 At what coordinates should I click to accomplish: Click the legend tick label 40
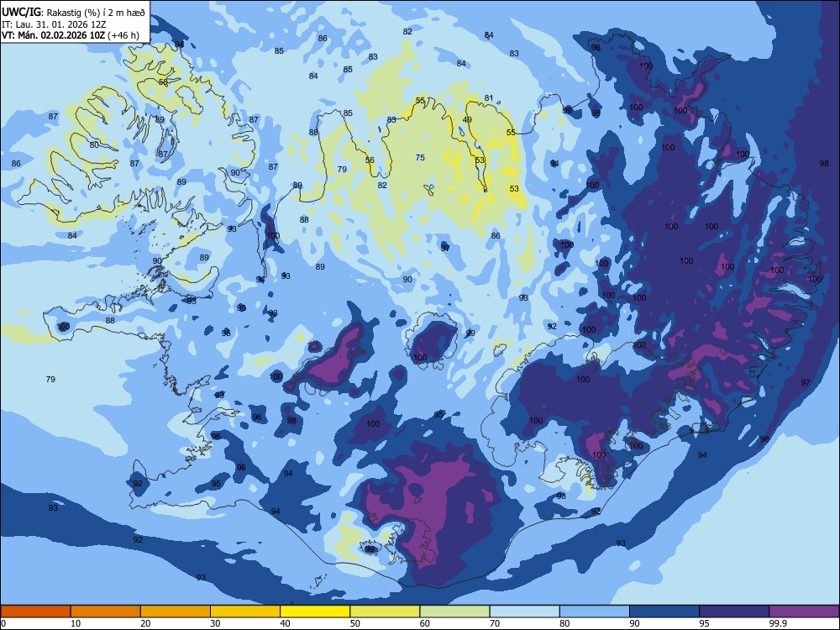tap(286, 623)
